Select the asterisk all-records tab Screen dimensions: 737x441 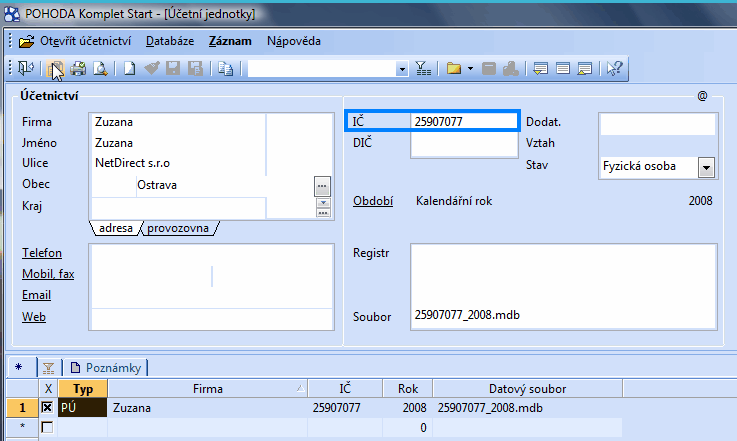19,367
